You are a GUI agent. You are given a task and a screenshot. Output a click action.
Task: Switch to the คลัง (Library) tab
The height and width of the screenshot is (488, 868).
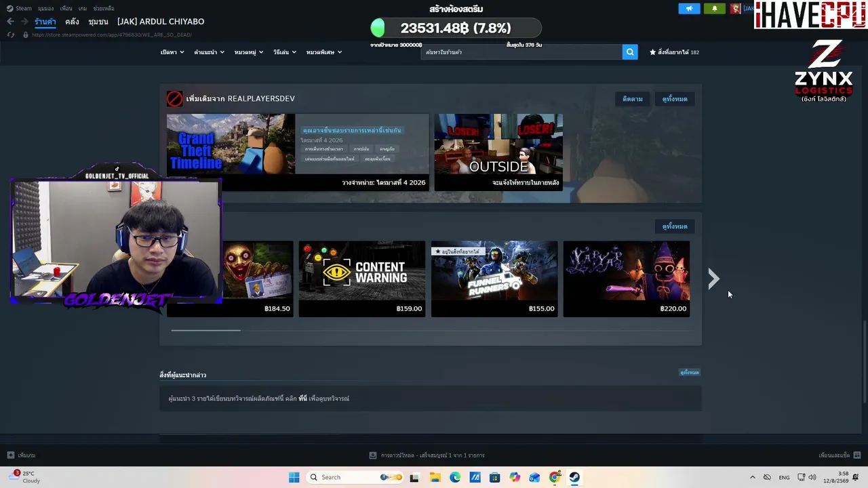[x=72, y=22]
